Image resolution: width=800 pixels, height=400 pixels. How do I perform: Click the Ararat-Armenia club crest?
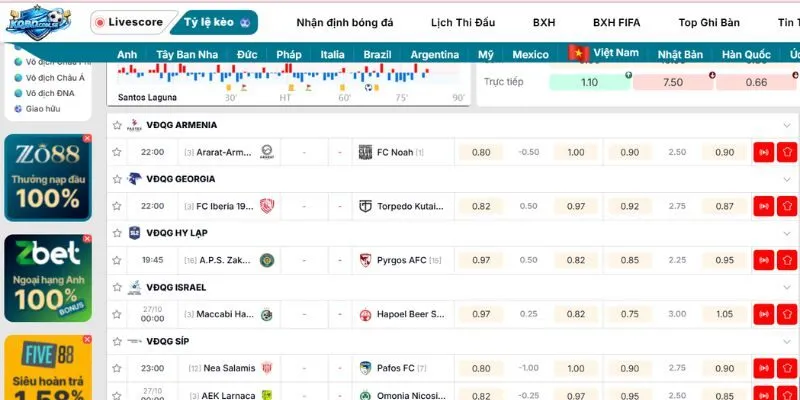click(267, 152)
